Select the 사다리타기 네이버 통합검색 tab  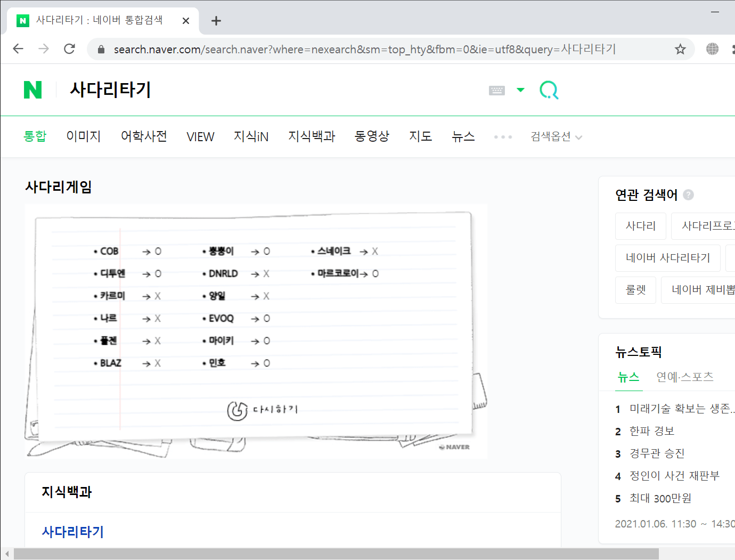pos(103,21)
